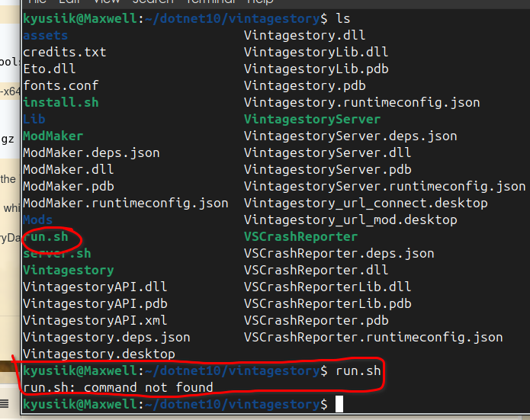Click the 'Vintagestory.pdb' file name
This screenshot has width=530, height=420.
[305, 85]
